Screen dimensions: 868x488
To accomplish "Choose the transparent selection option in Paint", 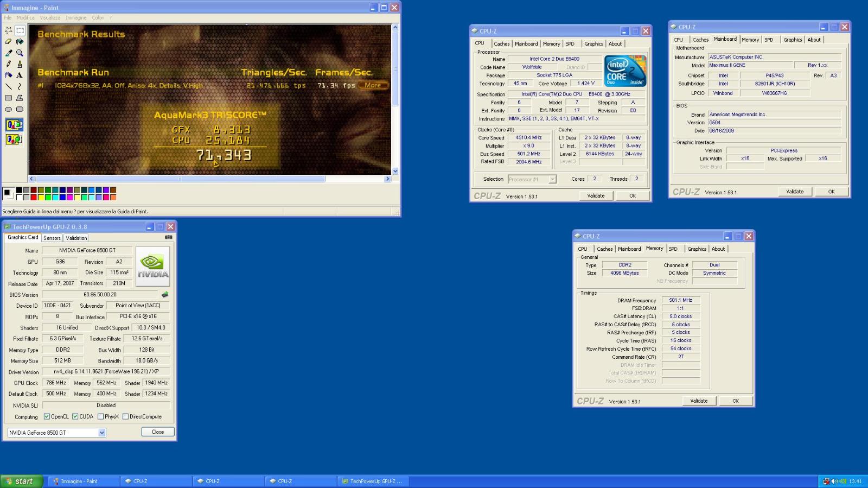I will click(x=14, y=139).
